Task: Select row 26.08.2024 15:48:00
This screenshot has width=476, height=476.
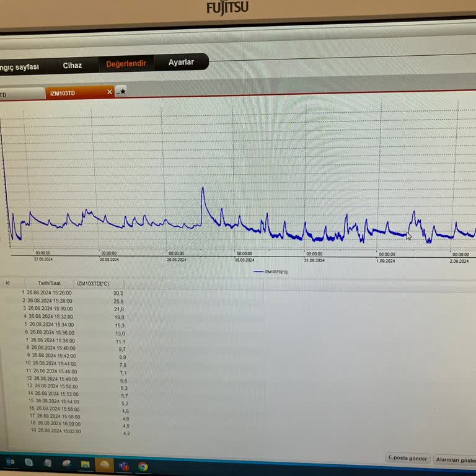Action: [x=77, y=379]
